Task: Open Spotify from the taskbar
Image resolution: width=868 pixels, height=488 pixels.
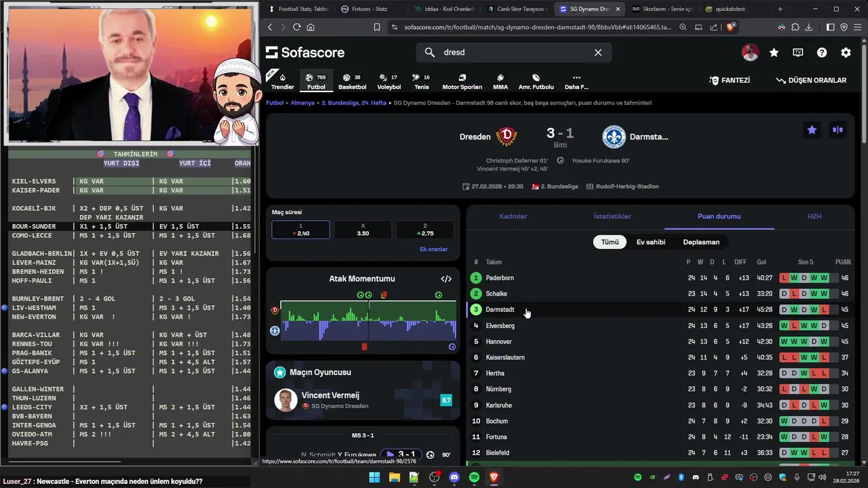Action: click(x=474, y=477)
